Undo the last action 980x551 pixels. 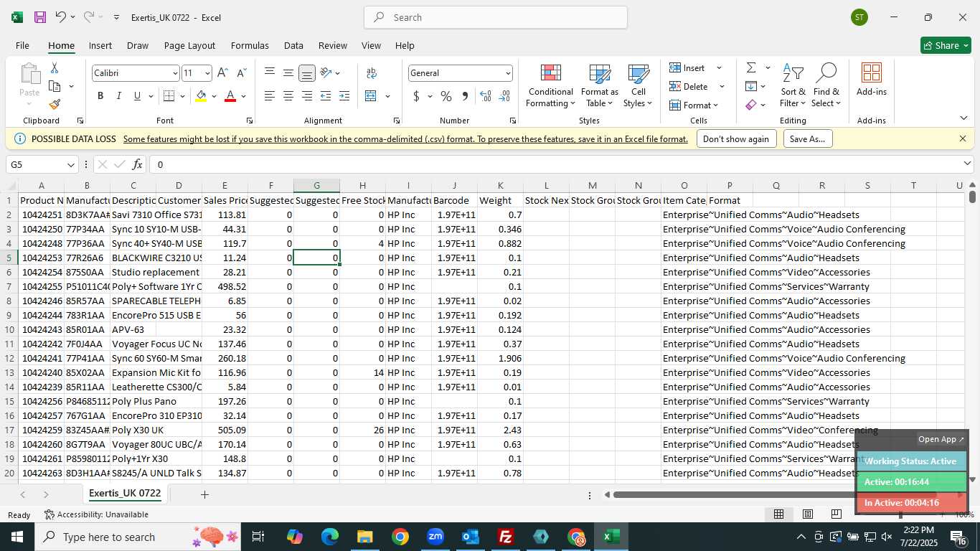pyautogui.click(x=61, y=17)
